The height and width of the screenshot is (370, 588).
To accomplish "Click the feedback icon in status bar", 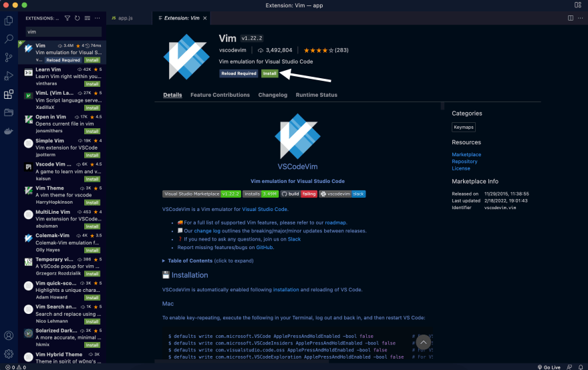I will [x=569, y=367].
